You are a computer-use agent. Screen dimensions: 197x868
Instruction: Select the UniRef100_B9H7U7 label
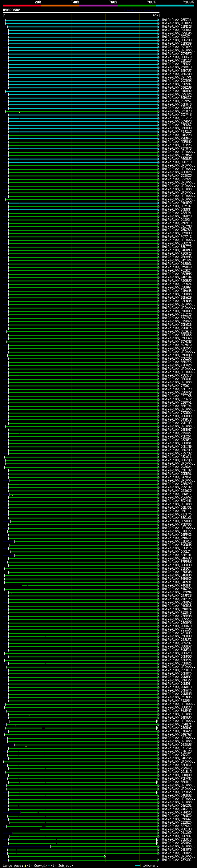[176, 71]
